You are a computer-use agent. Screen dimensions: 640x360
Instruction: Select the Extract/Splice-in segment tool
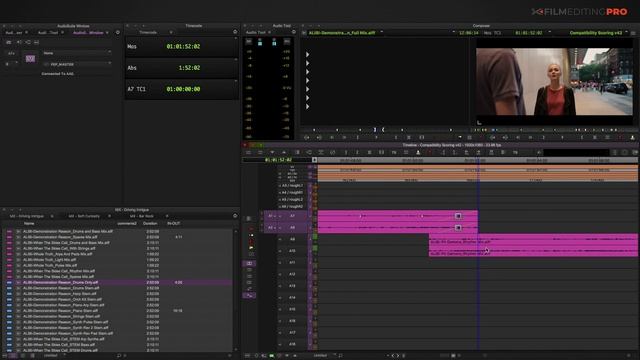point(251,235)
